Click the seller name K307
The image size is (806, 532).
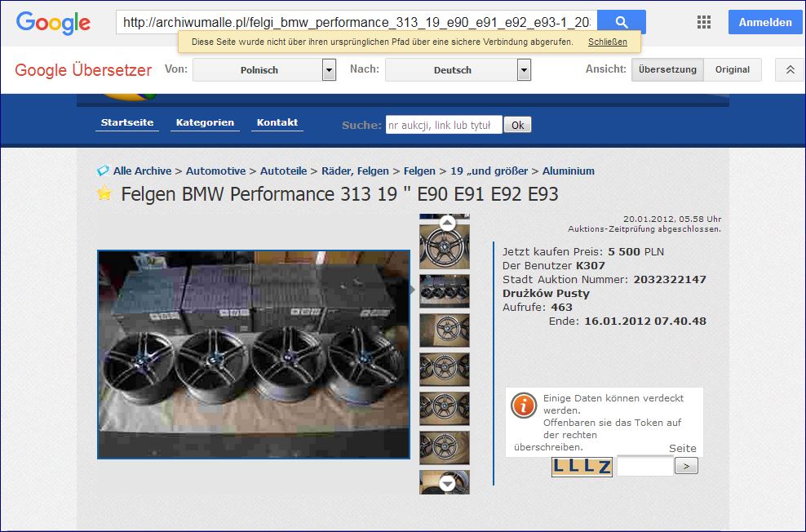pos(590,266)
